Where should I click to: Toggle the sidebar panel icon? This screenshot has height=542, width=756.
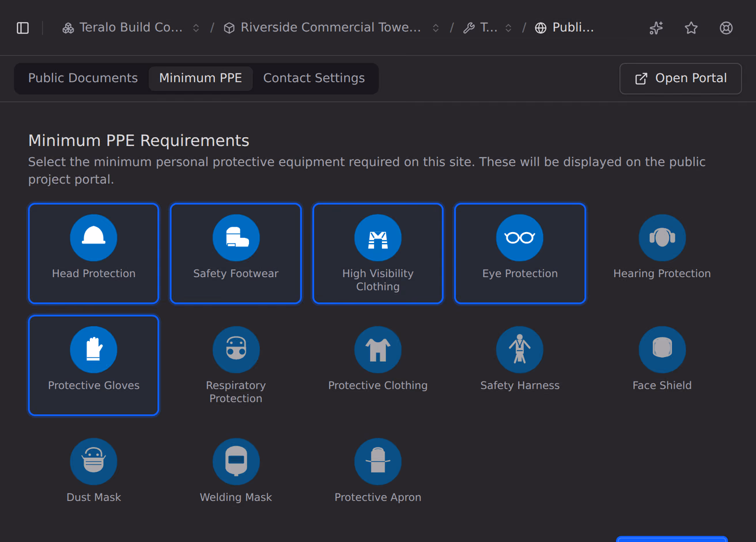click(23, 28)
